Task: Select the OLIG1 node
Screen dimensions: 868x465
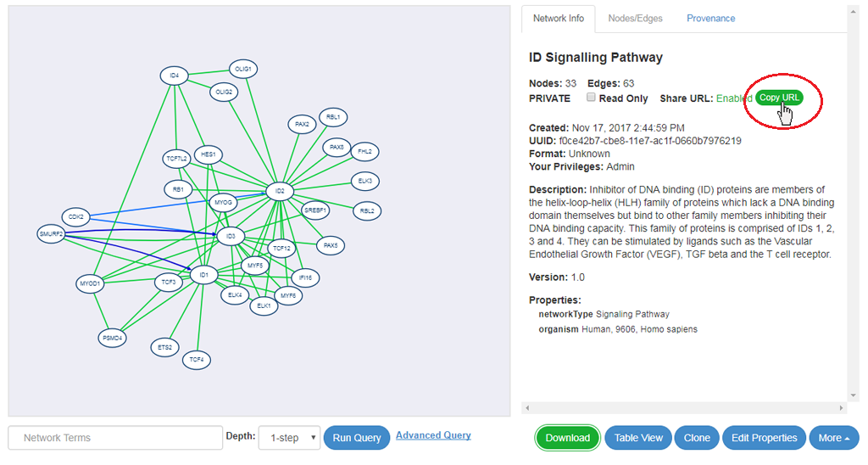Action: tap(243, 70)
